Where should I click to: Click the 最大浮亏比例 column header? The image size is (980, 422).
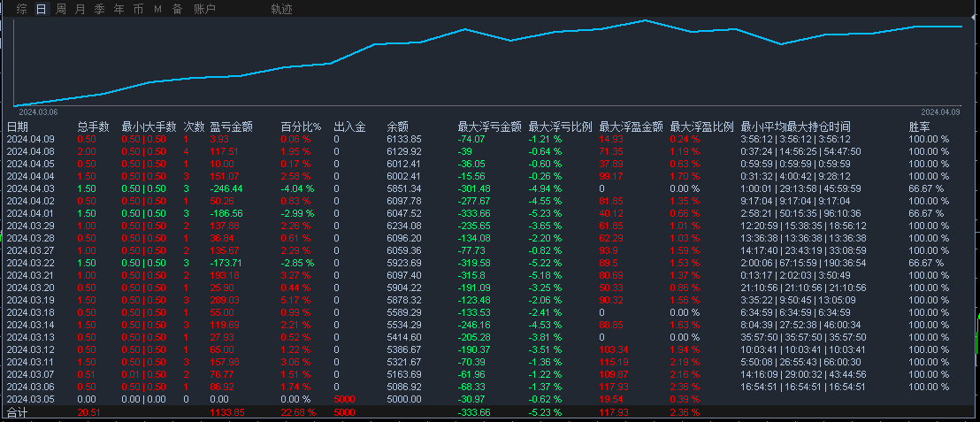(x=560, y=127)
